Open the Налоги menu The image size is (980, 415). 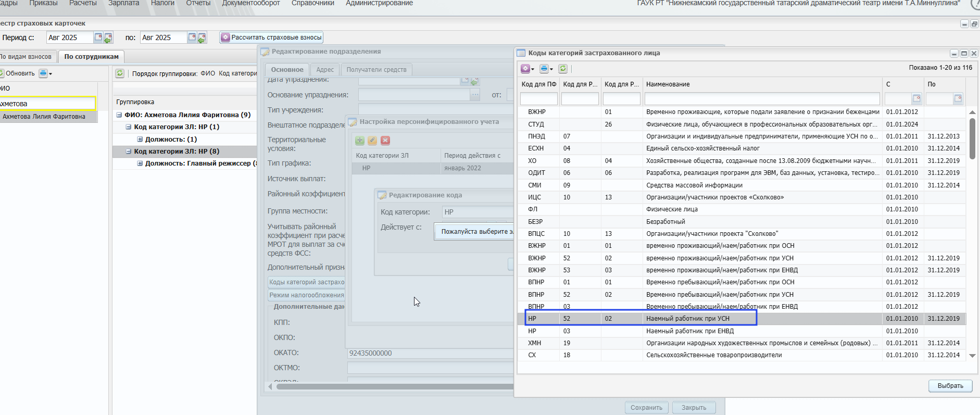pyautogui.click(x=162, y=3)
